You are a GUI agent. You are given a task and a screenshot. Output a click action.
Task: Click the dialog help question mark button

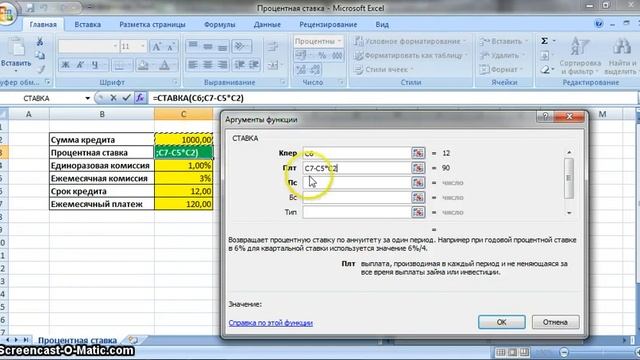point(545,116)
